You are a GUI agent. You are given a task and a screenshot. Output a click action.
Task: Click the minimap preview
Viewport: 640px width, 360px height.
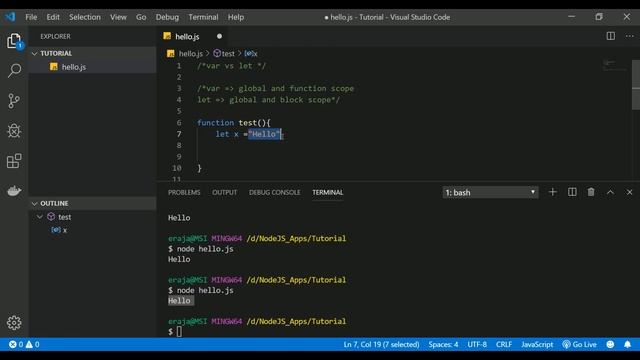615,65
